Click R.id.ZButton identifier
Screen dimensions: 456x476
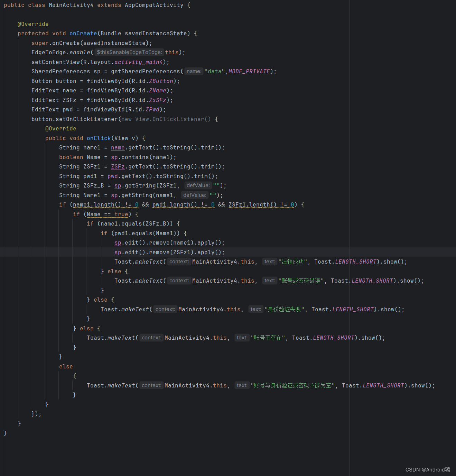(152, 81)
